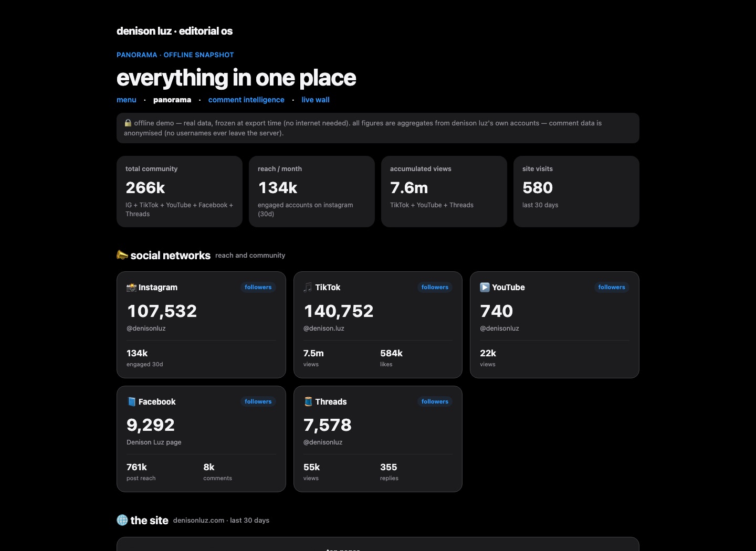
Task: Go to the live wall link
Action: tap(316, 100)
